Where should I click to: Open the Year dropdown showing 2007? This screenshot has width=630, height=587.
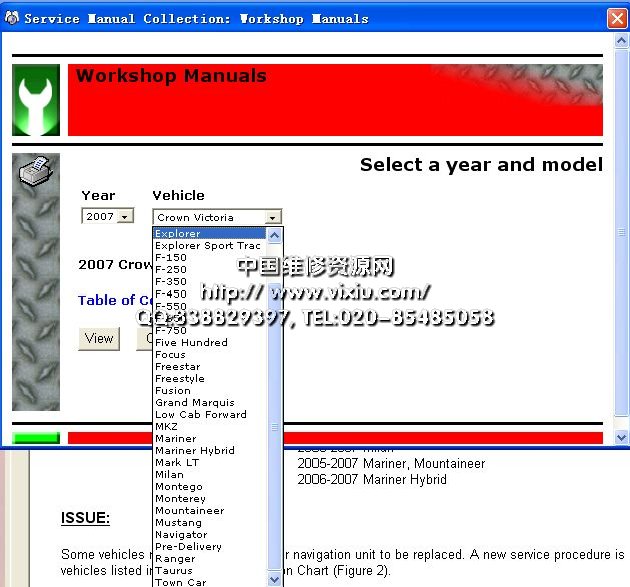108,216
